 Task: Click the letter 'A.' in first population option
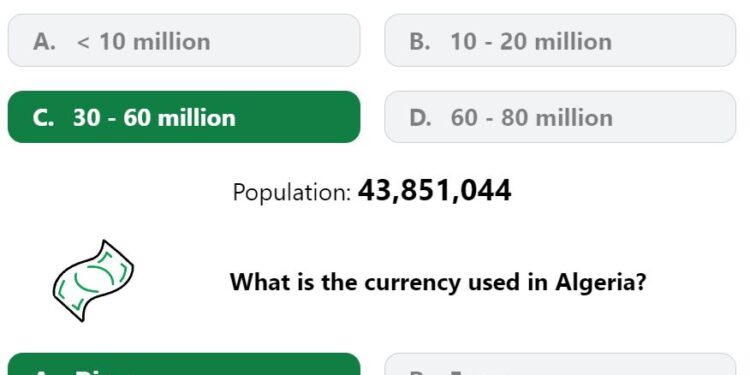coord(44,42)
